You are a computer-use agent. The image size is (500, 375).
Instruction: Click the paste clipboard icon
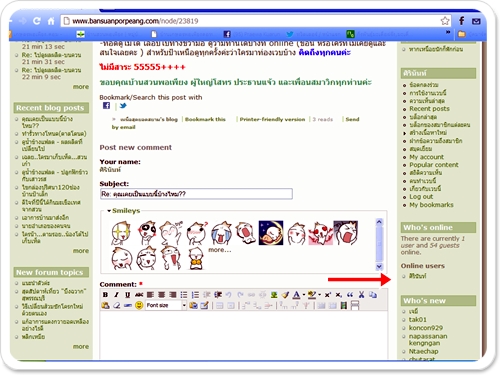coord(105,305)
